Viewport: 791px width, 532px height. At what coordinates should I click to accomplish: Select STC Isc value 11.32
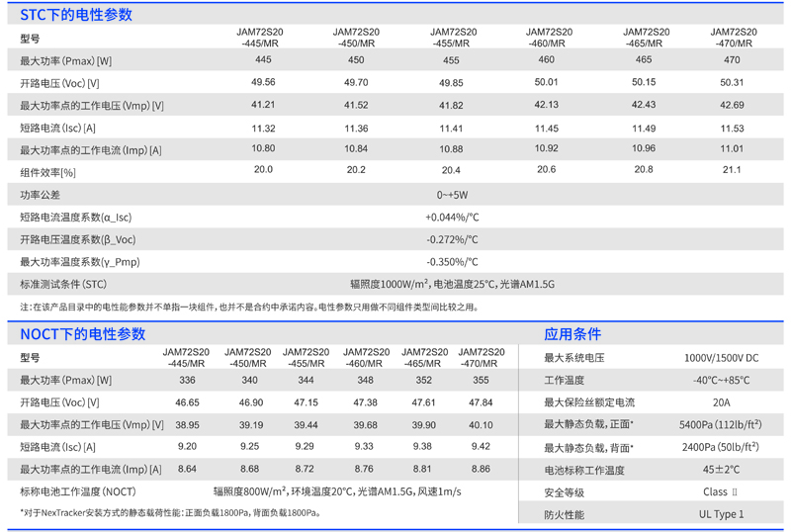click(263, 129)
